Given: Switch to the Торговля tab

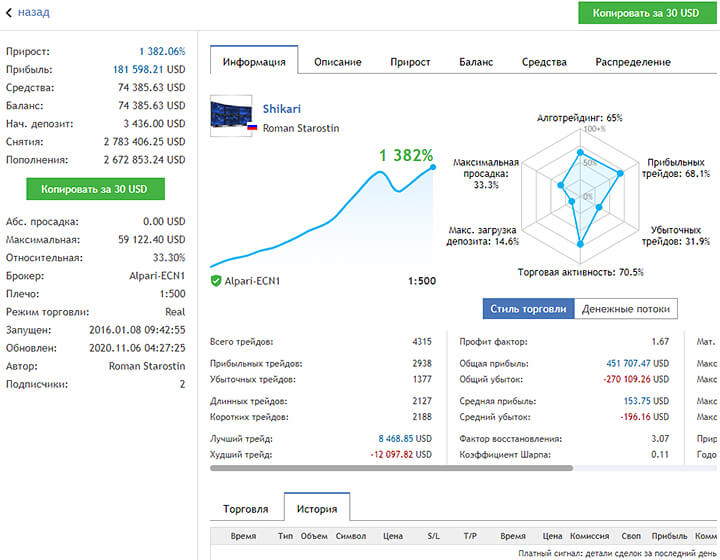Looking at the screenshot, I should (246, 509).
